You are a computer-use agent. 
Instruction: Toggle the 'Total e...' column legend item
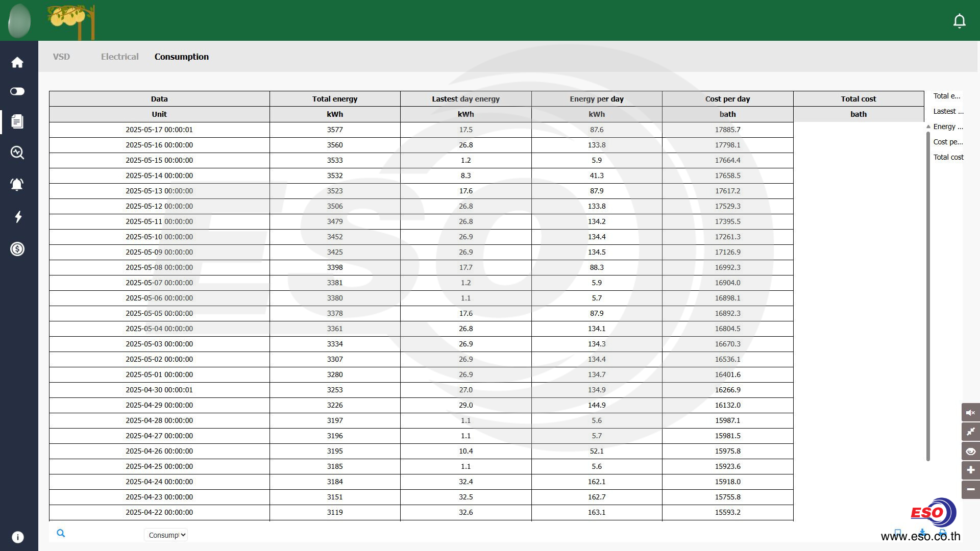[x=947, y=96]
